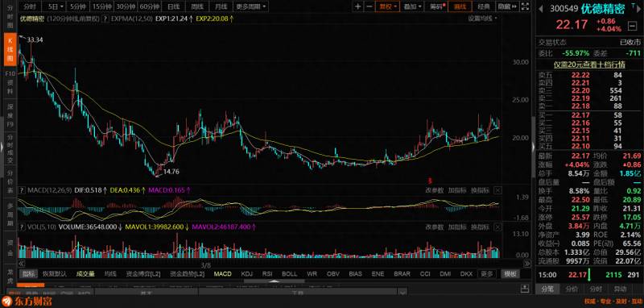Open 设置均线 dropdown
The height and width of the screenshot is (308, 644).
pyautogui.click(x=482, y=18)
